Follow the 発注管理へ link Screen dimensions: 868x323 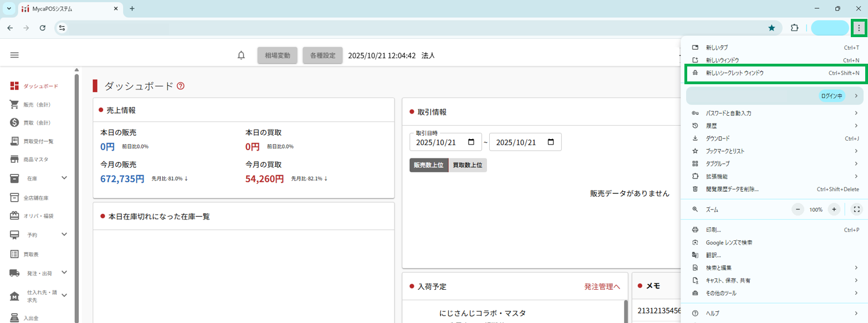click(601, 286)
